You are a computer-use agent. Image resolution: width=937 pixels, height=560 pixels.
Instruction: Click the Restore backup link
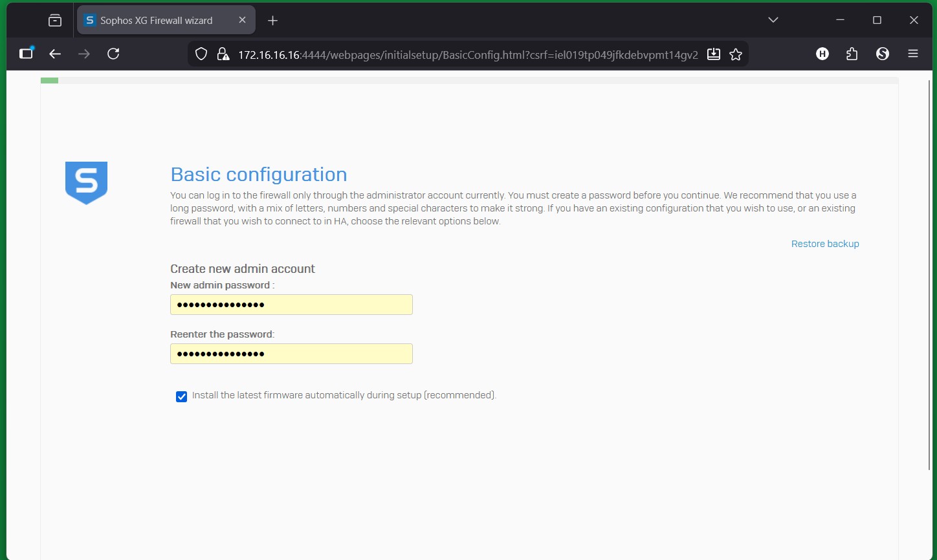click(825, 244)
